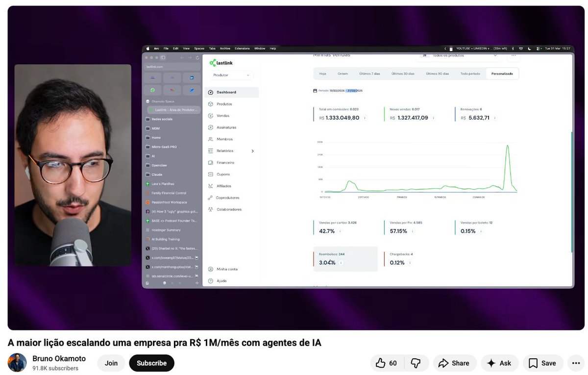Select the Hoje period tab
Viewport: 588px width, 375px height.
coord(322,74)
